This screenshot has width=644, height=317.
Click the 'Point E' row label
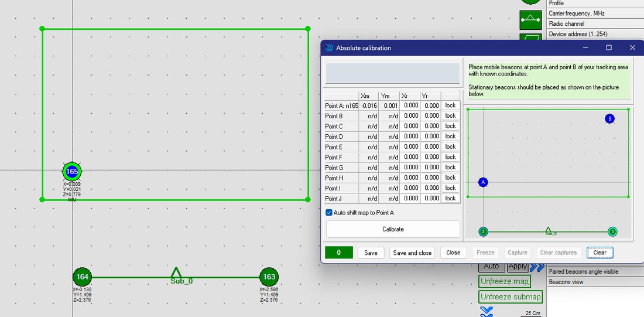click(342, 147)
